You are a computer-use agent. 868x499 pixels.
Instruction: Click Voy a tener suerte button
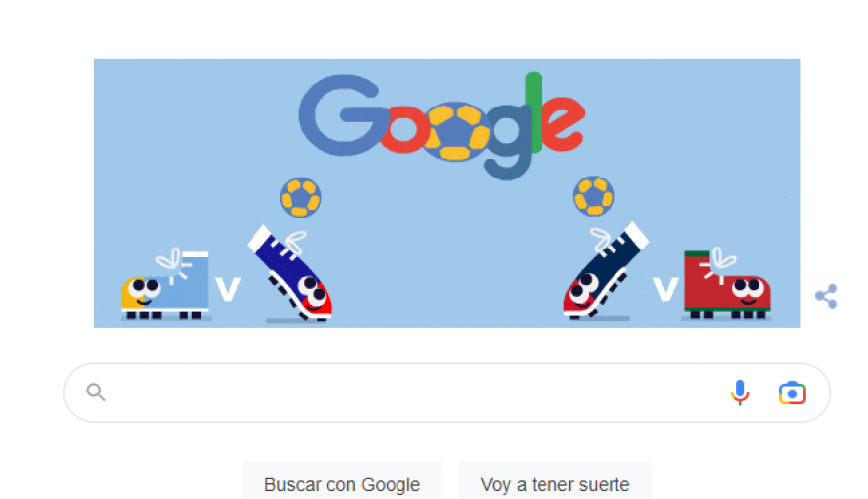click(555, 484)
